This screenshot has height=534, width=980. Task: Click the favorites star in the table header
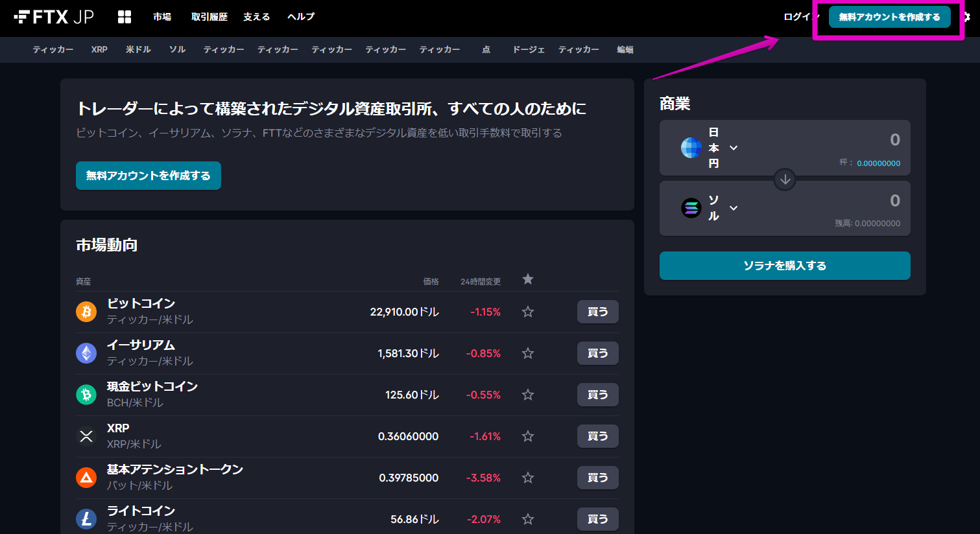[x=528, y=279]
